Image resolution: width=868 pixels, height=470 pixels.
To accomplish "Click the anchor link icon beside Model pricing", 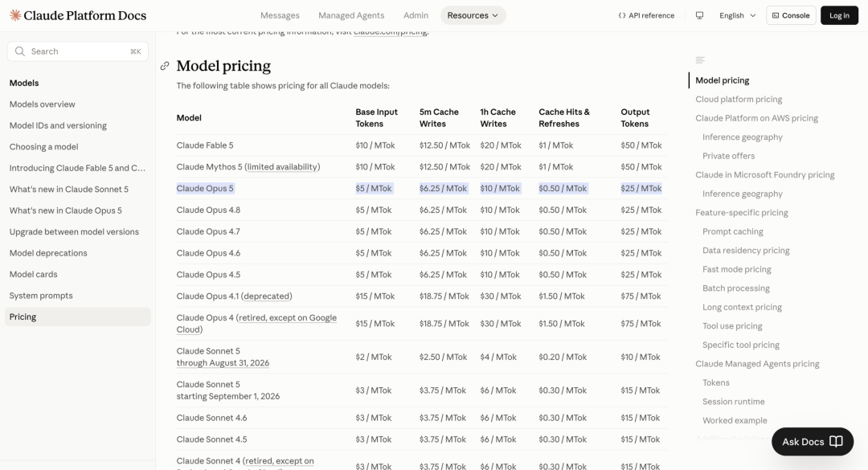I will click(x=165, y=66).
